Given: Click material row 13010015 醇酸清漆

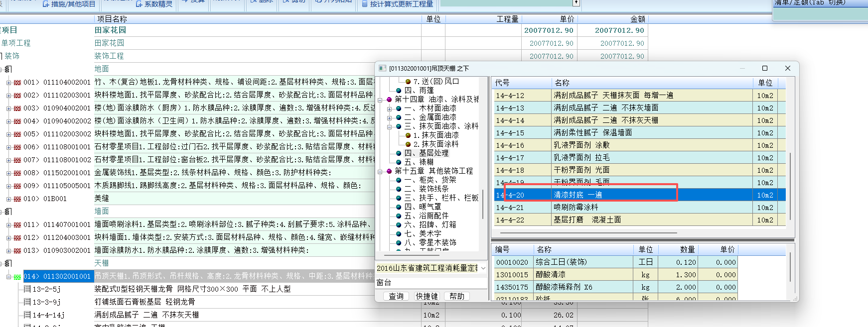Looking at the screenshot, I should pyautogui.click(x=616, y=275).
